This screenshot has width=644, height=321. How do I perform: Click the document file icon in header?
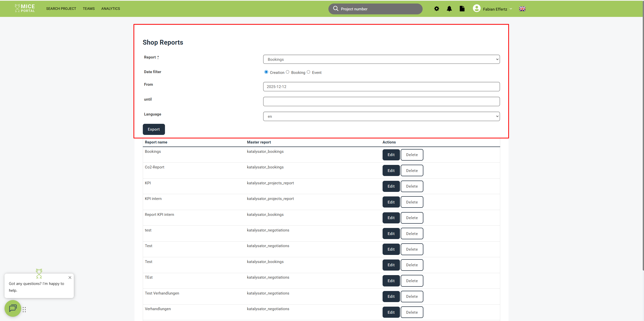pos(462,9)
